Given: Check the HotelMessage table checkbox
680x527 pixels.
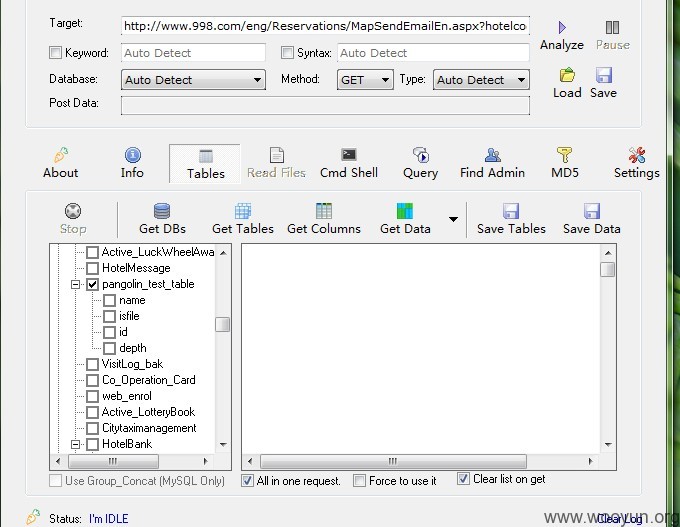Looking at the screenshot, I should (x=92, y=268).
